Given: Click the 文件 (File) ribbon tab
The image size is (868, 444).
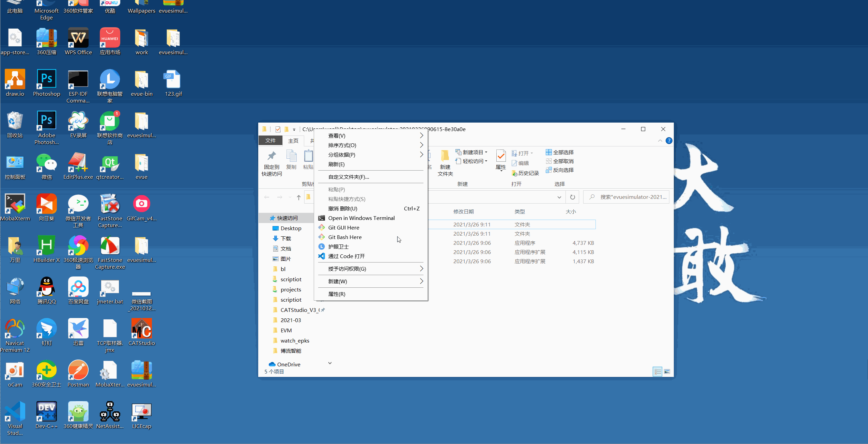Looking at the screenshot, I should pyautogui.click(x=270, y=141).
